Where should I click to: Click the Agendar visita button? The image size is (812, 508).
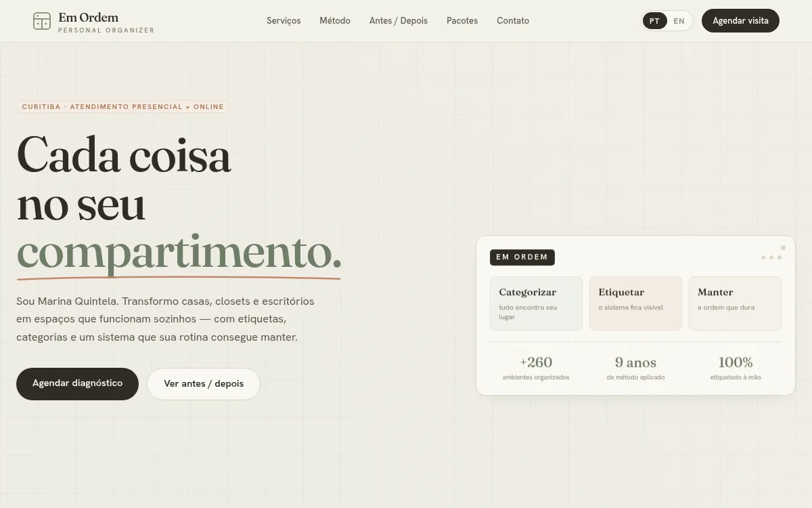coord(740,21)
